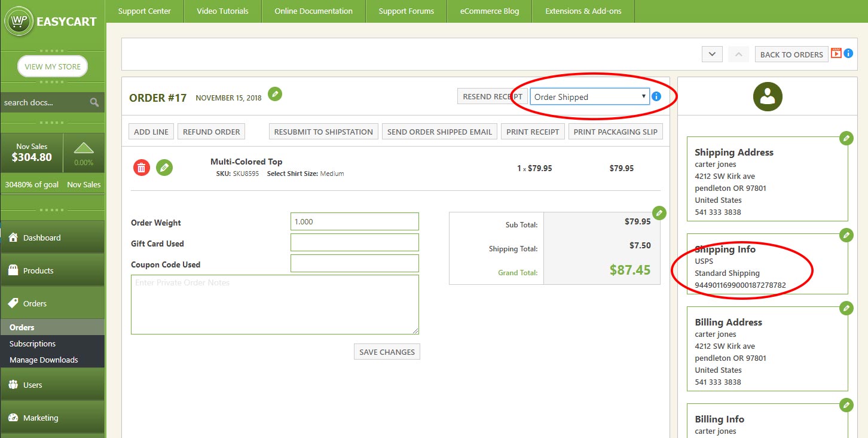
Task: Edit the Billing Address panel
Action: pos(846,308)
